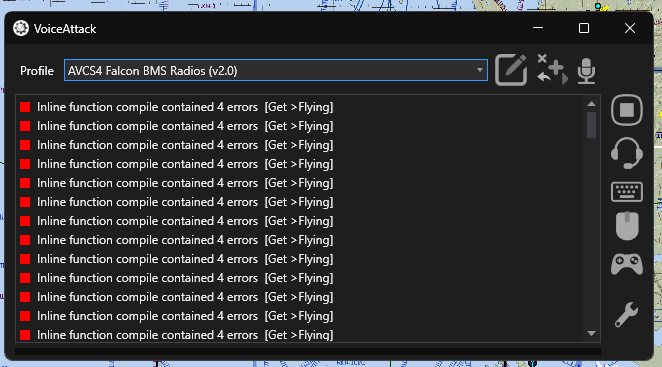
Task: Open the more profile actions icon
Action: [x=552, y=70]
